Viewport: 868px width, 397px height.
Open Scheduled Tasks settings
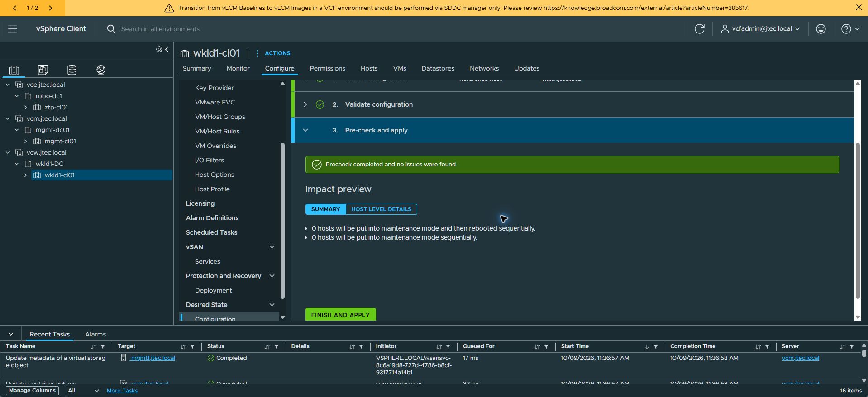[x=211, y=232]
